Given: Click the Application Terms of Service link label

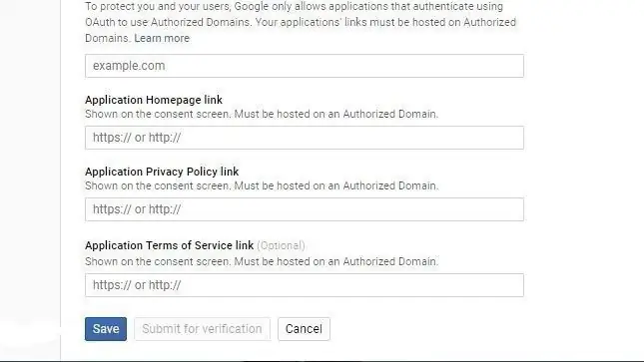Looking at the screenshot, I should (x=169, y=245).
